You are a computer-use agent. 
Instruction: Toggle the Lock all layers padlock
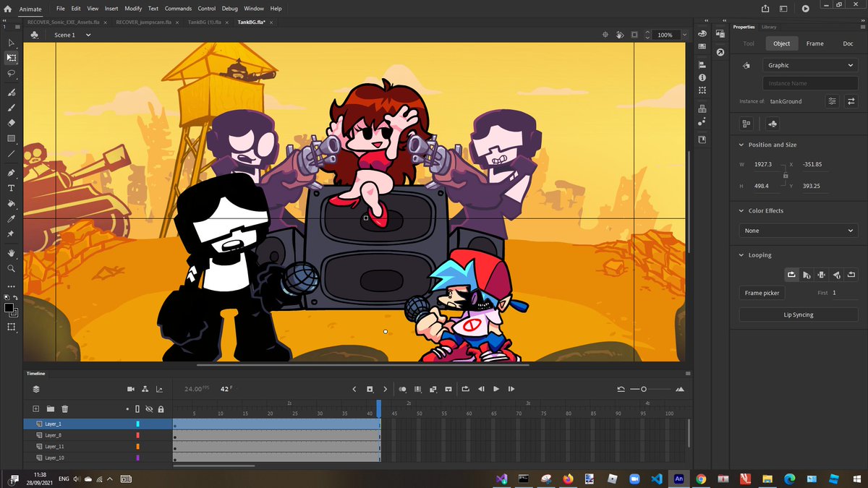[x=161, y=409]
